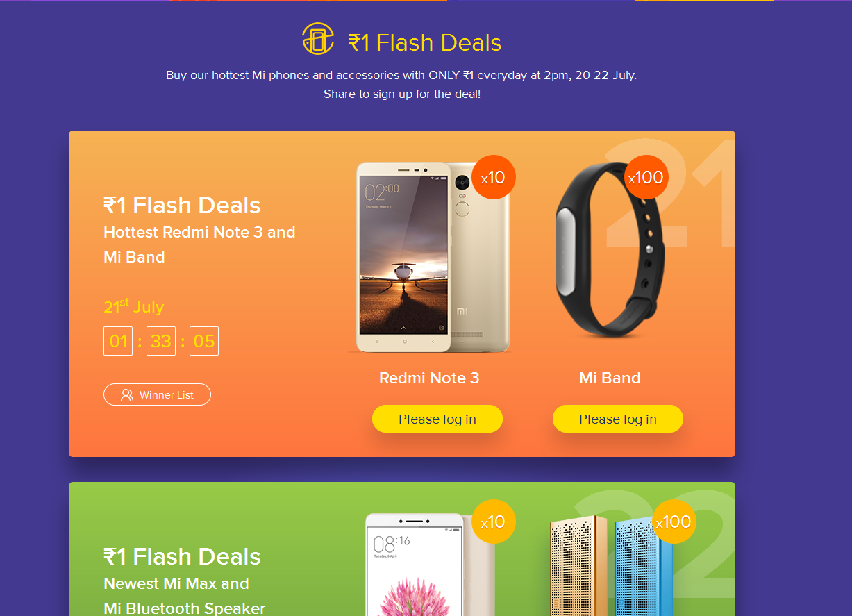Screen dimensions: 852x616
Task: Click the Mi Band product name
Action: click(610, 378)
